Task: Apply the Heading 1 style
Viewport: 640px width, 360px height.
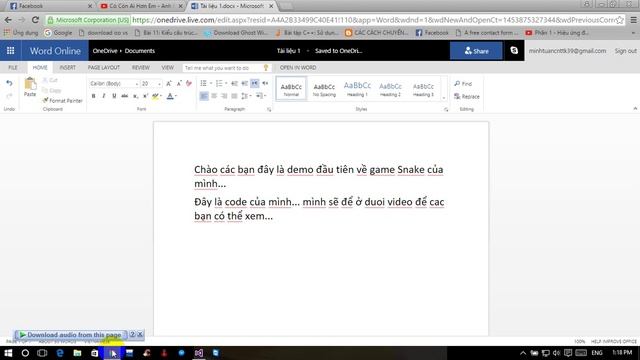Action: 357,89
